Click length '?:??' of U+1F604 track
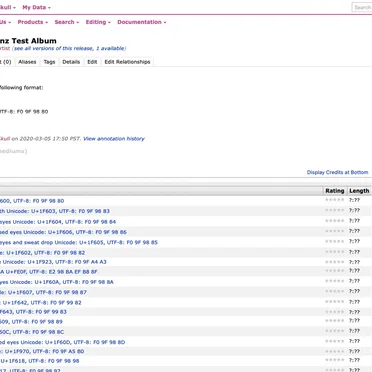This screenshot has height=372, width=372. [x=354, y=221]
